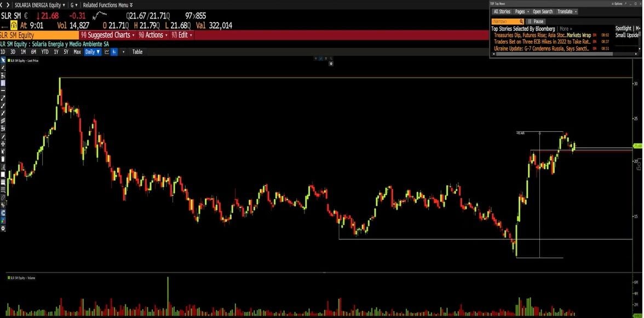Image resolution: width=644 pixels, height=318 pixels.
Task: Click the highlighted vertical bars tool icon
Action: pos(3,83)
